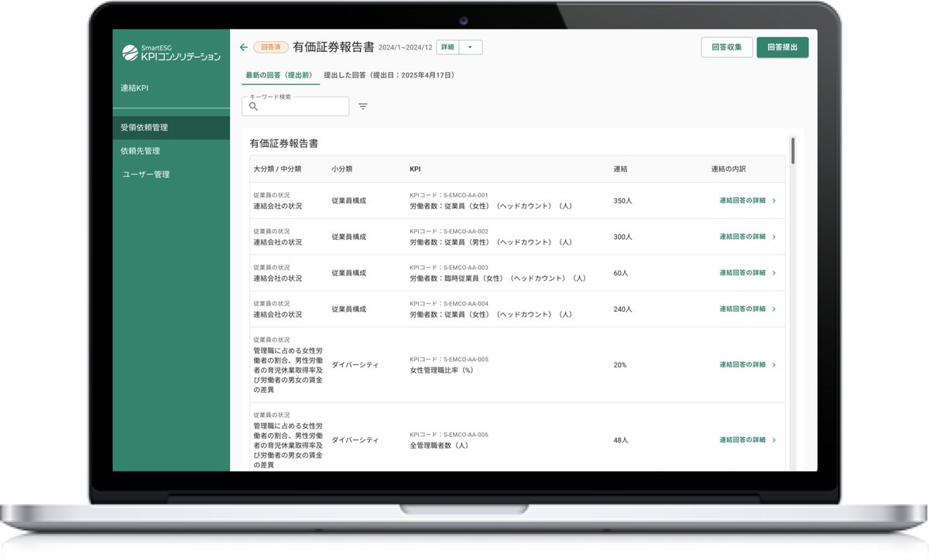The height and width of the screenshot is (560, 929).
Task: Click the 60人 value cell
Action: [621, 273]
